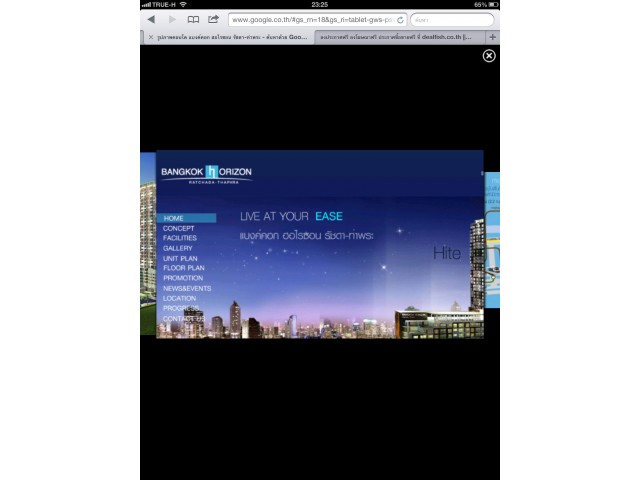Tap the share action icon
The height and width of the screenshot is (480, 640).
pyautogui.click(x=213, y=19)
